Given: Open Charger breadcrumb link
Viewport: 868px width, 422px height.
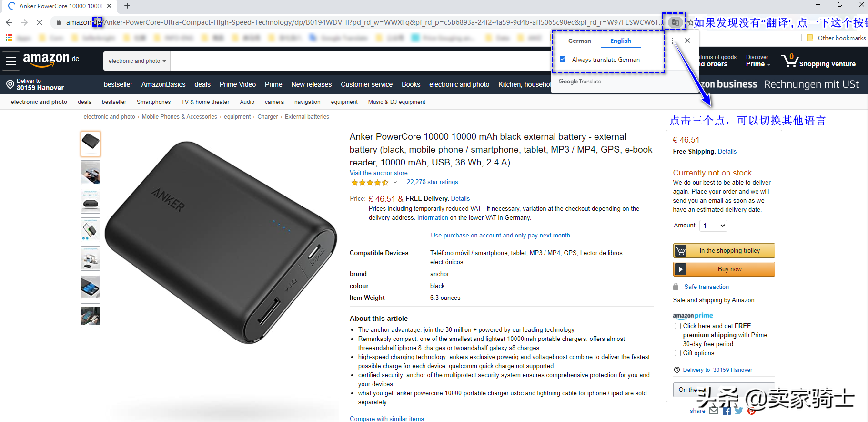Looking at the screenshot, I should [x=268, y=117].
